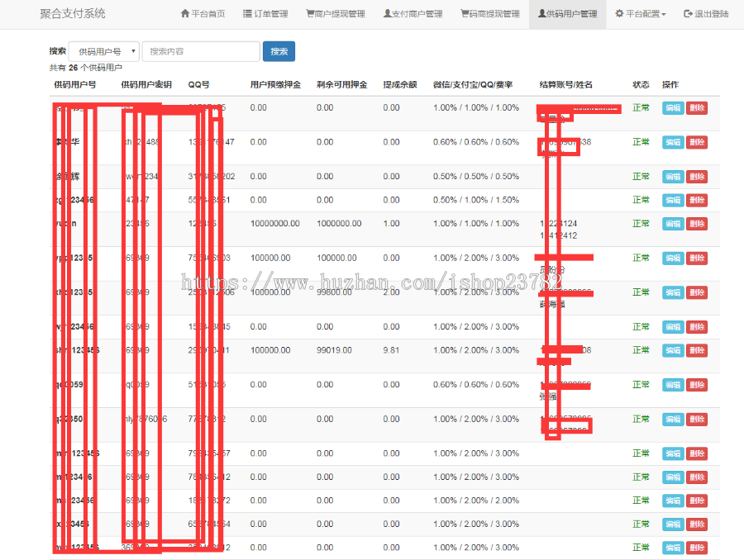
Task: Click 删除 for the 1.00% / 2.00% / 2.00% row
Action: point(697,501)
